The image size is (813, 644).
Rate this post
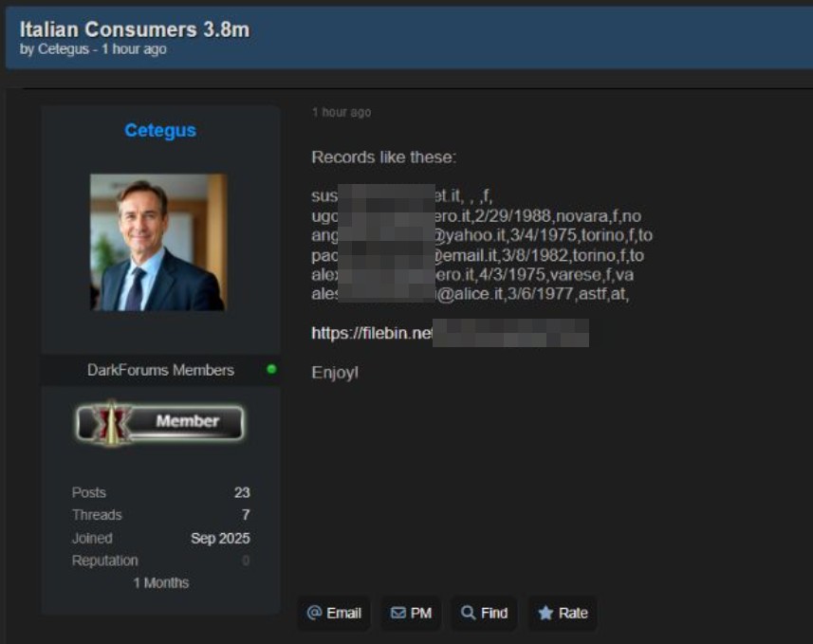(x=563, y=613)
